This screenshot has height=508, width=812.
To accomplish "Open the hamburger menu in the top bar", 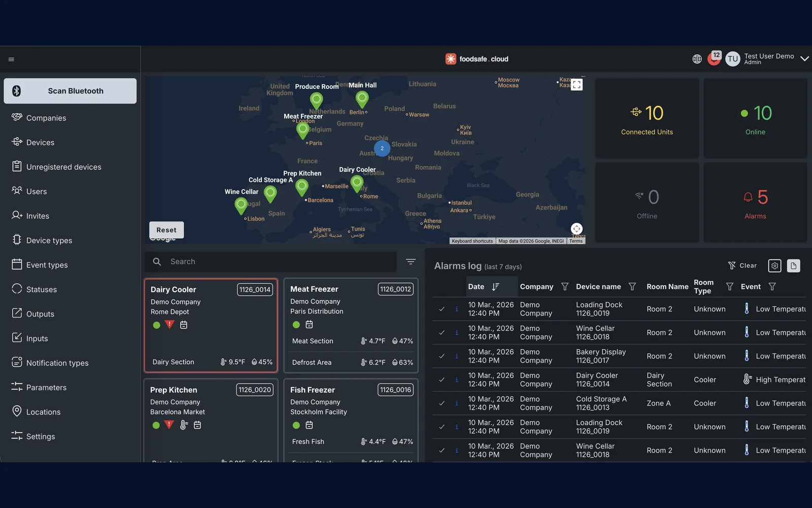I will pyautogui.click(x=11, y=59).
